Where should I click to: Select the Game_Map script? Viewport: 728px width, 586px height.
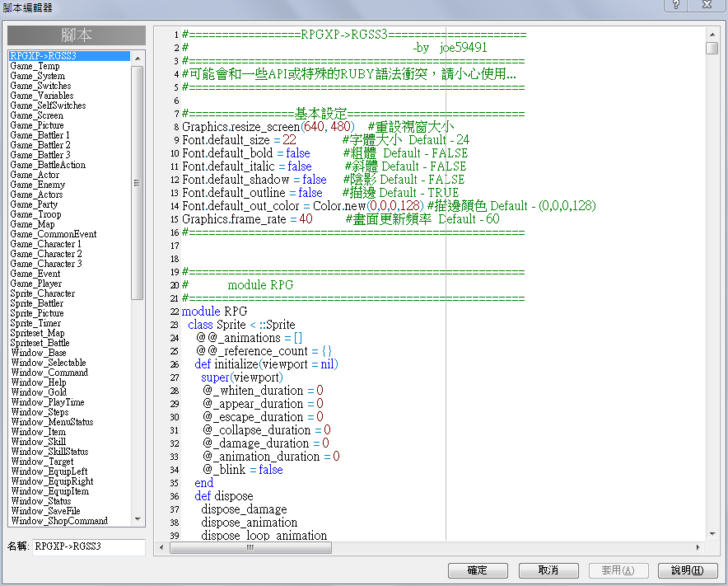click(x=32, y=224)
